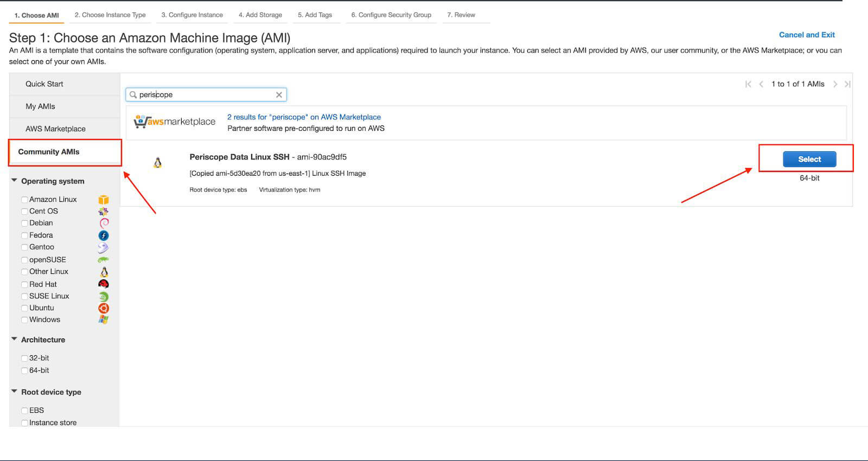Check the Gentoo filter checkbox
This screenshot has height=461, width=868.
pyautogui.click(x=24, y=247)
